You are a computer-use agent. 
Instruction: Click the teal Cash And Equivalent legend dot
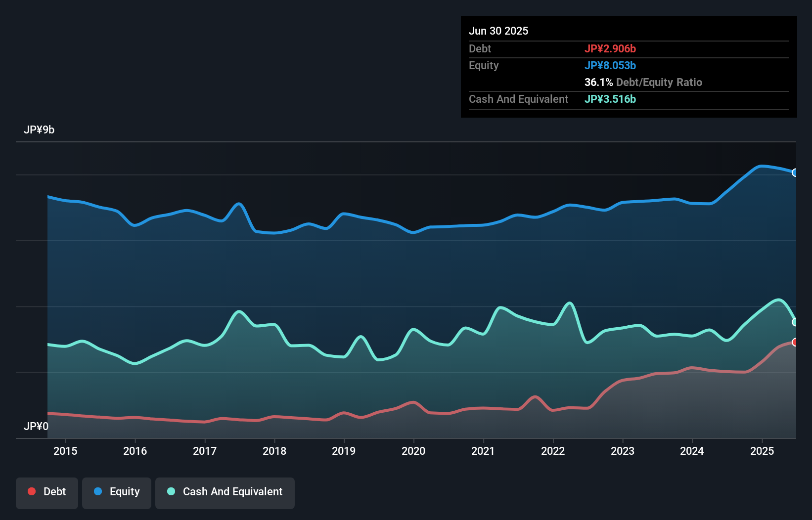[171, 491]
